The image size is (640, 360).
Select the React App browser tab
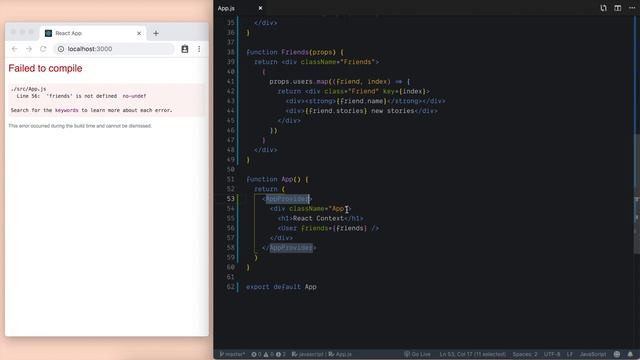coord(93,33)
